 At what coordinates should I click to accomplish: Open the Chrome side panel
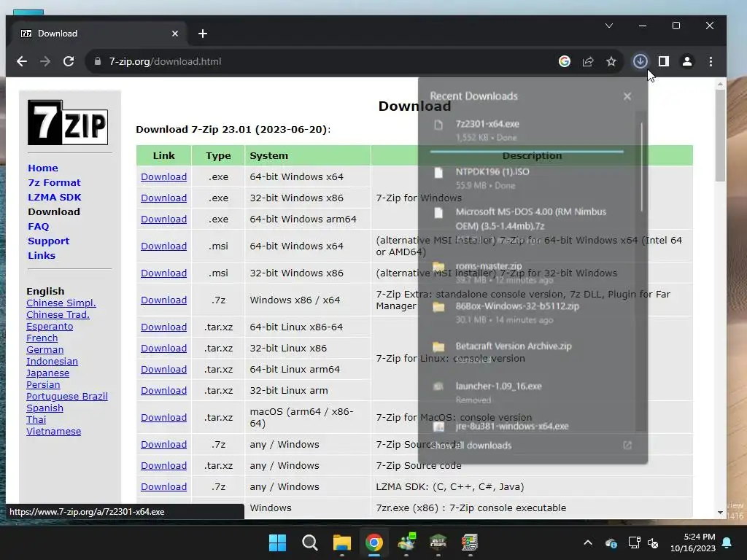tap(664, 61)
